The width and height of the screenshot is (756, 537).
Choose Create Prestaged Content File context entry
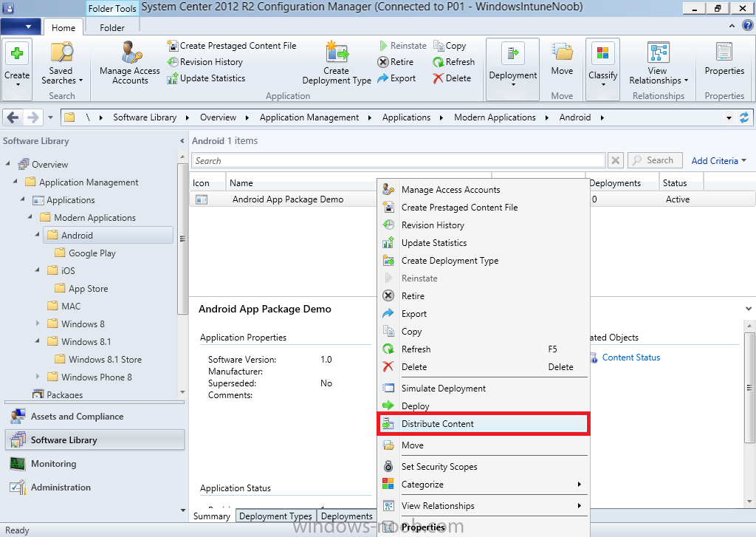point(483,208)
